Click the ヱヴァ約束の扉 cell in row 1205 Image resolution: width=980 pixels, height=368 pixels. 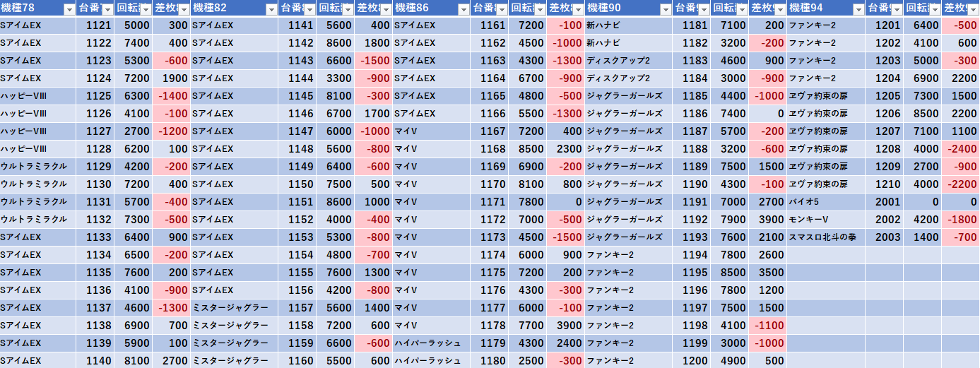point(826,96)
